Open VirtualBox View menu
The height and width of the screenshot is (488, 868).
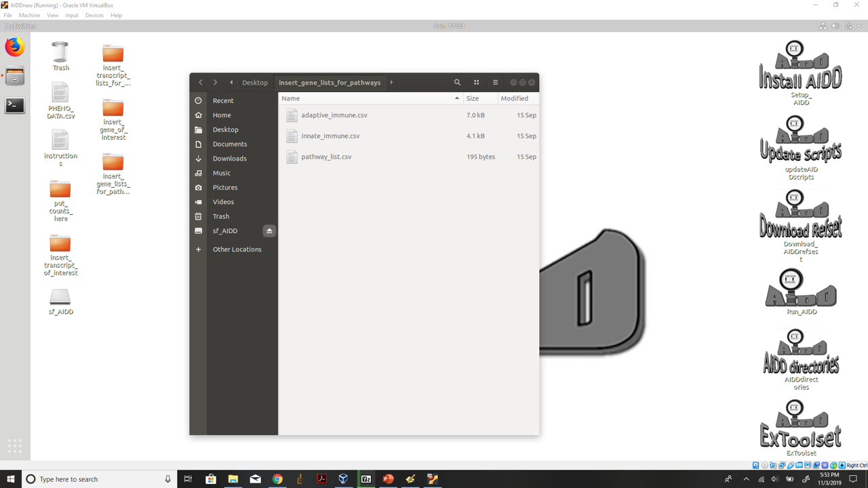(x=52, y=15)
